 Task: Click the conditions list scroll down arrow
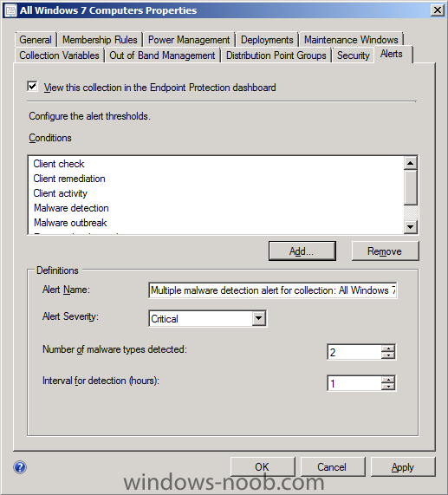coord(410,226)
